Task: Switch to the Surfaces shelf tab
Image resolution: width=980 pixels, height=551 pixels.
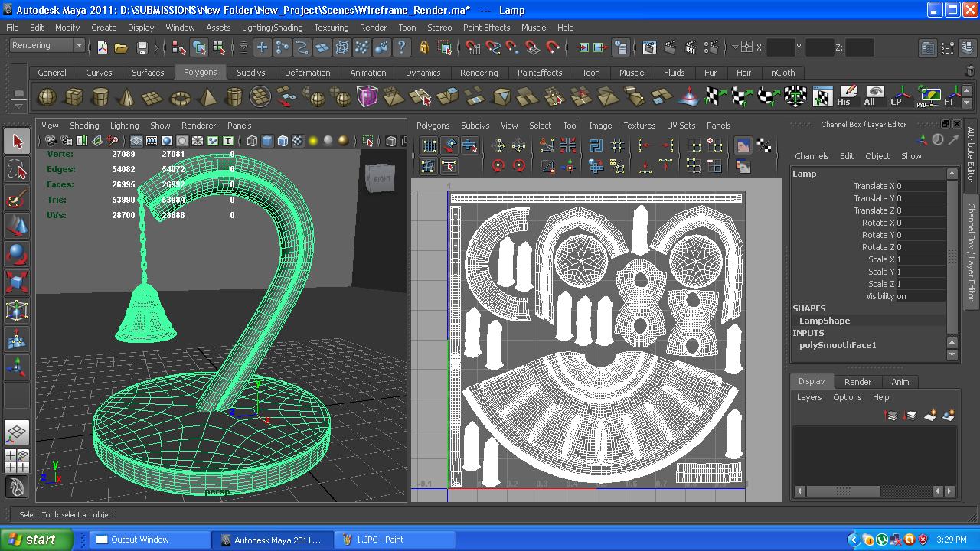Action: point(148,73)
